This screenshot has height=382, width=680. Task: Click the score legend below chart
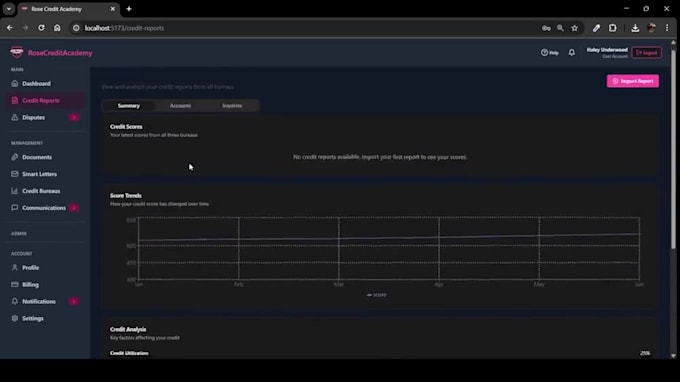[x=376, y=295]
